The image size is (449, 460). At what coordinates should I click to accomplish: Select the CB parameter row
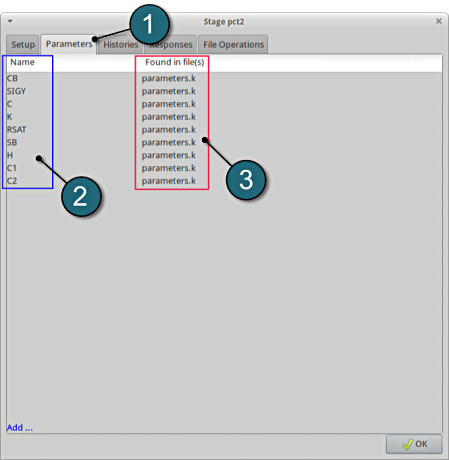click(x=224, y=78)
